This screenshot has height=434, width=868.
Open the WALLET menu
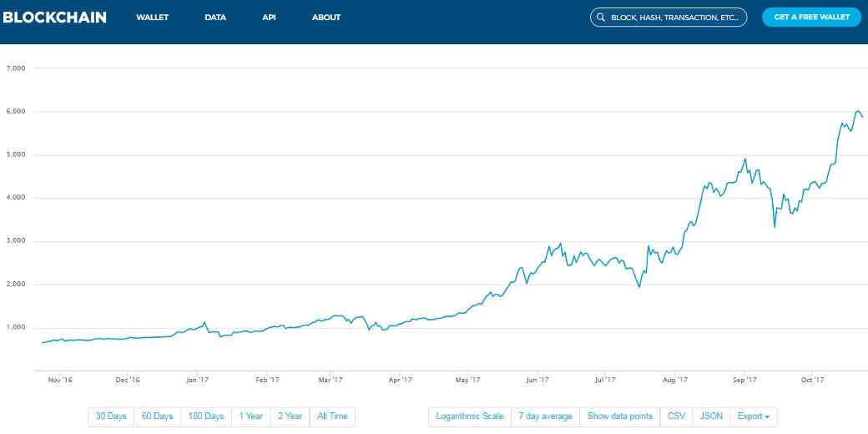coord(153,18)
